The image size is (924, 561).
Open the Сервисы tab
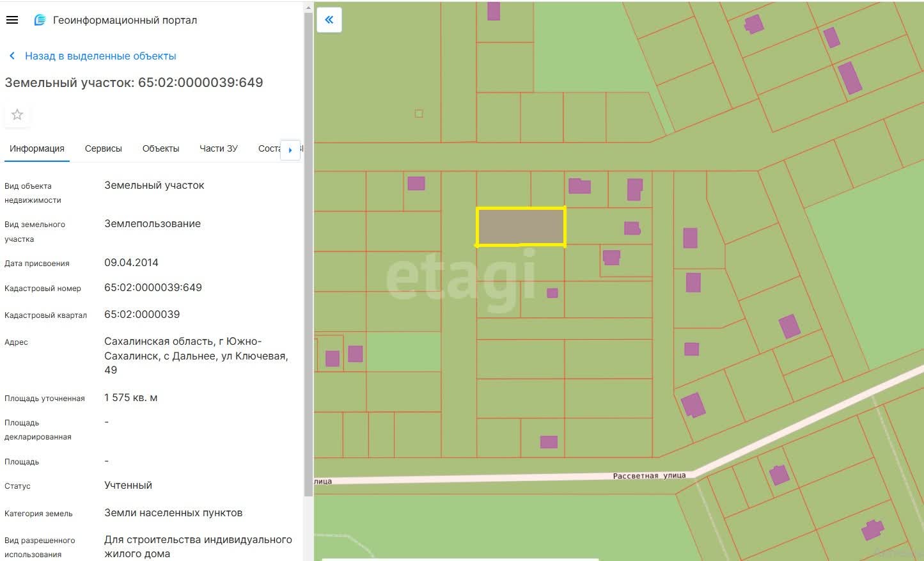coord(103,148)
